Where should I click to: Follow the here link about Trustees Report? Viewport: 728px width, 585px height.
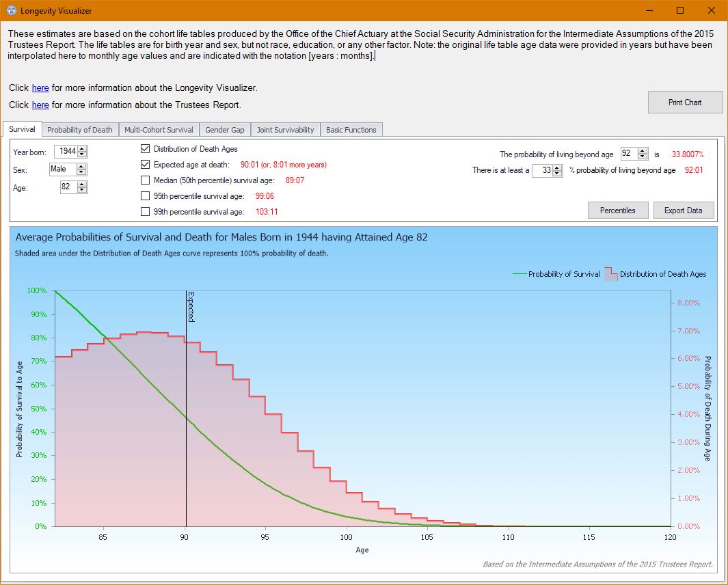click(40, 105)
